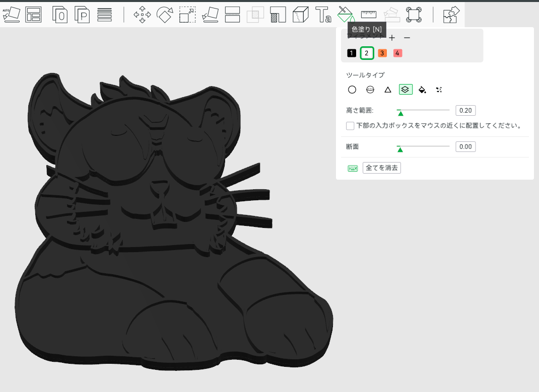Select the Scale tool
Screen dimensions: 539x392
[187, 15]
